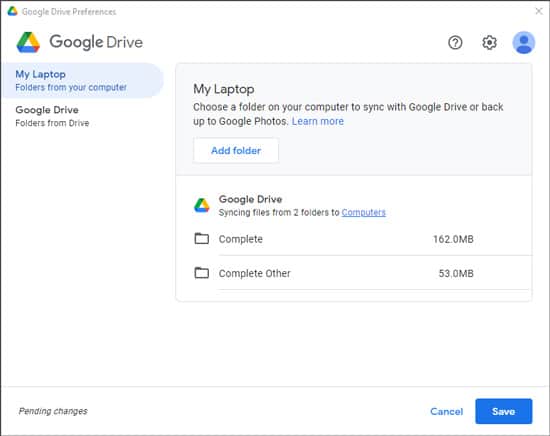Close the Google Drive Preferences window
Image resolution: width=550 pixels, height=436 pixels.
(539, 11)
